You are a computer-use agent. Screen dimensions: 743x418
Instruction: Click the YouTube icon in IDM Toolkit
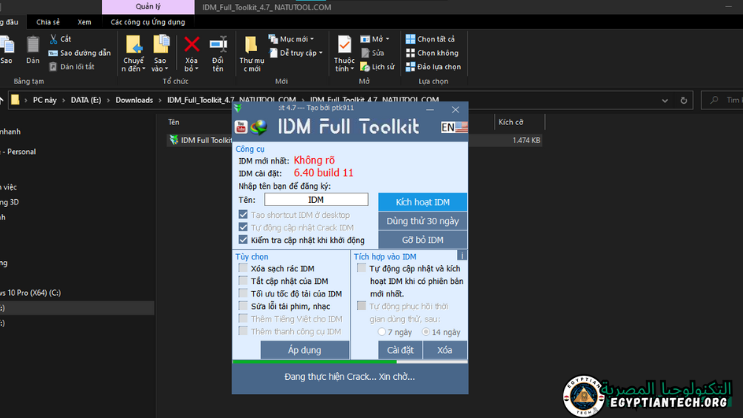pyautogui.click(x=241, y=126)
